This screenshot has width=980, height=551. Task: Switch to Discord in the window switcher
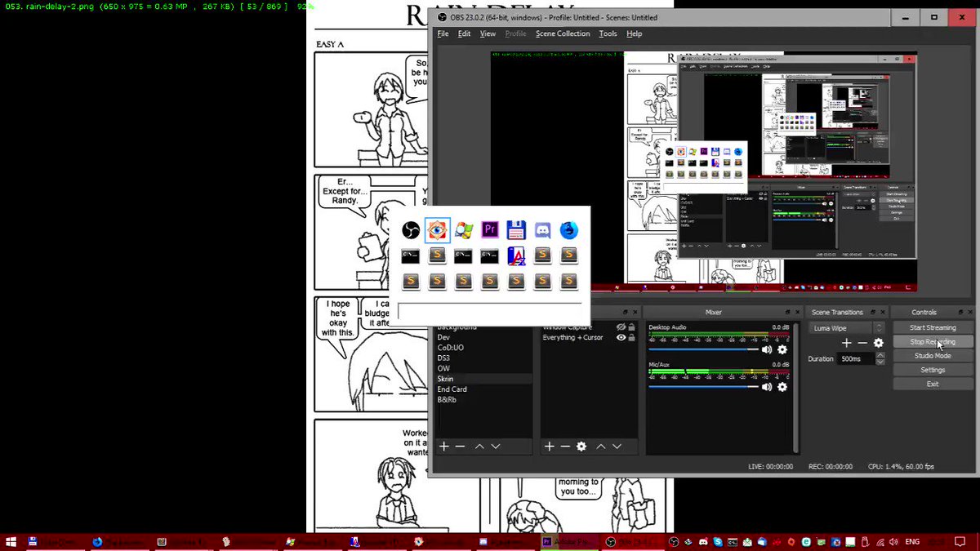point(542,230)
